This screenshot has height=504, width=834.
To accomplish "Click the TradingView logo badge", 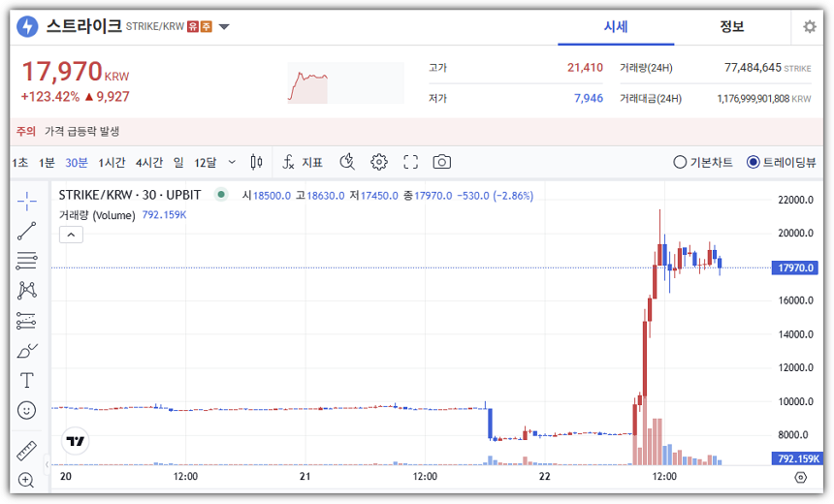I will [76, 441].
